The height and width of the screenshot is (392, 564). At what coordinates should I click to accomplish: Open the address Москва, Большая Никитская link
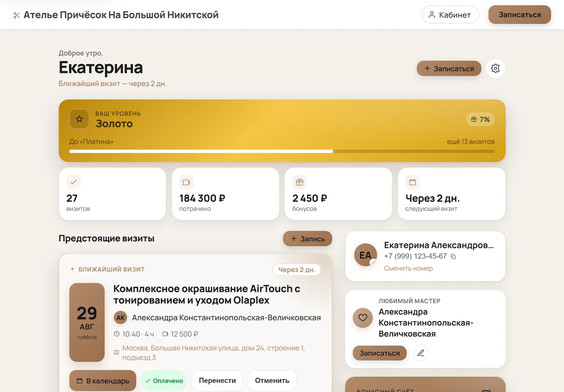pyautogui.click(x=214, y=353)
